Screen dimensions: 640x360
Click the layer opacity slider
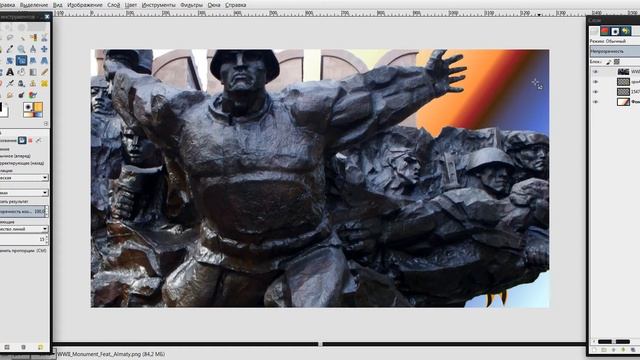615,51
